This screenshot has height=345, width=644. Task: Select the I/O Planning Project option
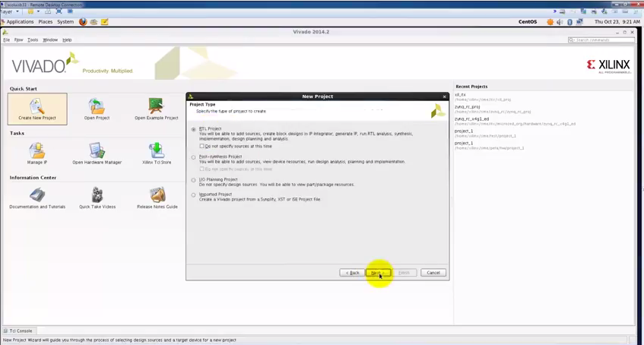(x=193, y=180)
